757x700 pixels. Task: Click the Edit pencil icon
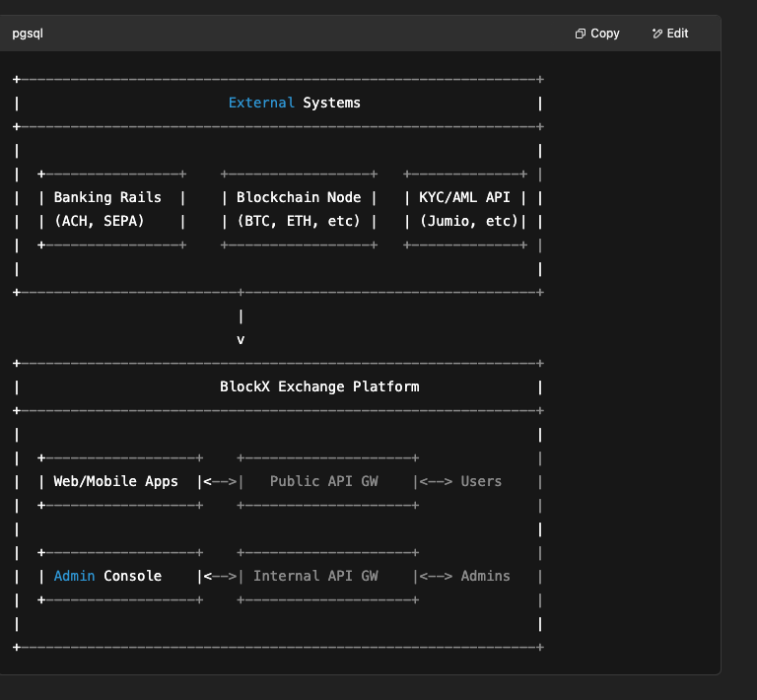click(657, 34)
